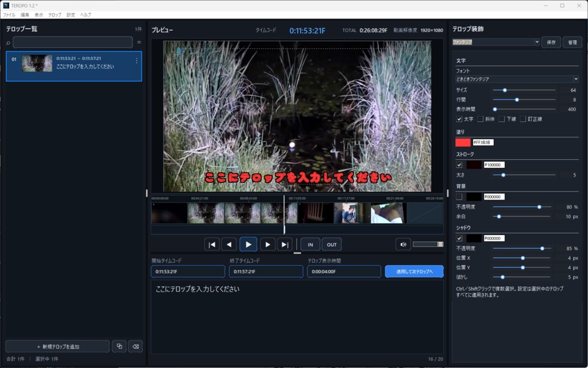Click the search magnifier icon

8,43
